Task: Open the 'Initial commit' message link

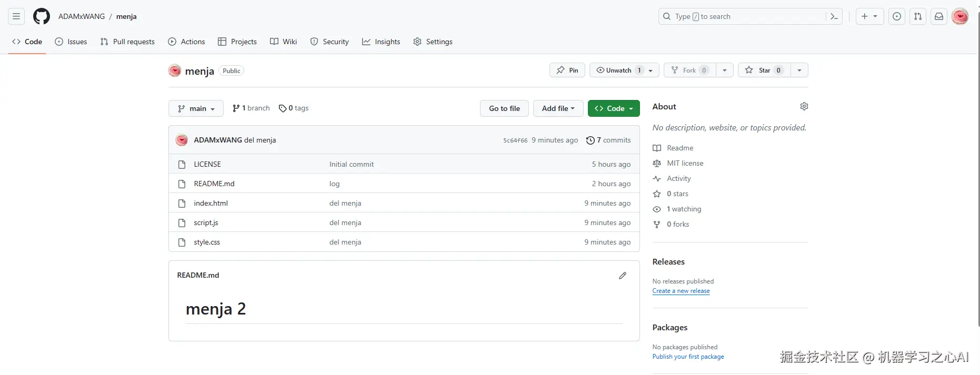Action: tap(352, 164)
